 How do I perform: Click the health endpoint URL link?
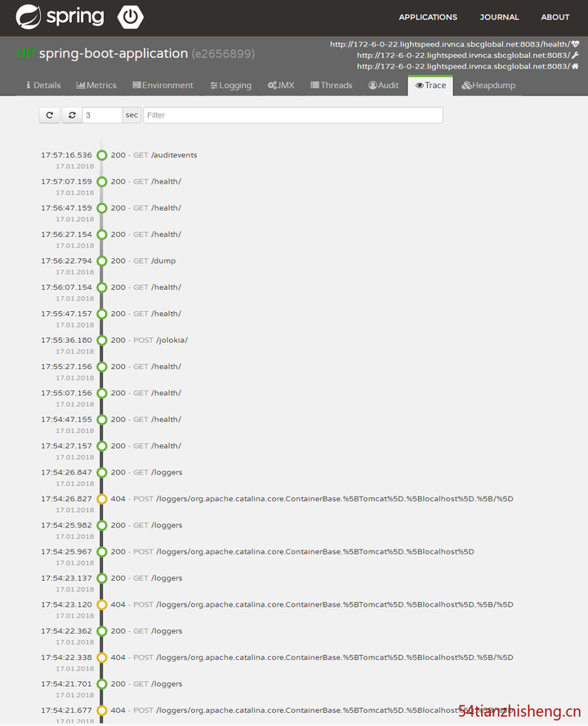[449, 44]
